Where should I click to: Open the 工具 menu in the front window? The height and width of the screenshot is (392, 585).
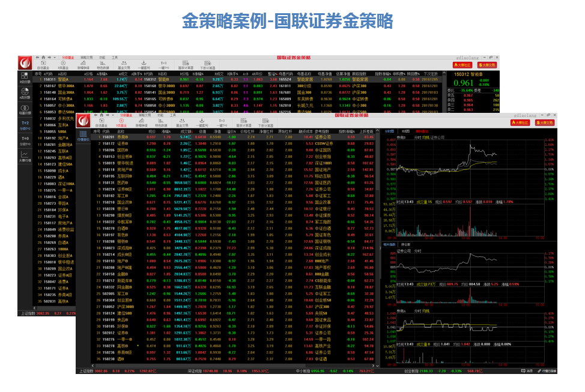pyautogui.click(x=173, y=115)
